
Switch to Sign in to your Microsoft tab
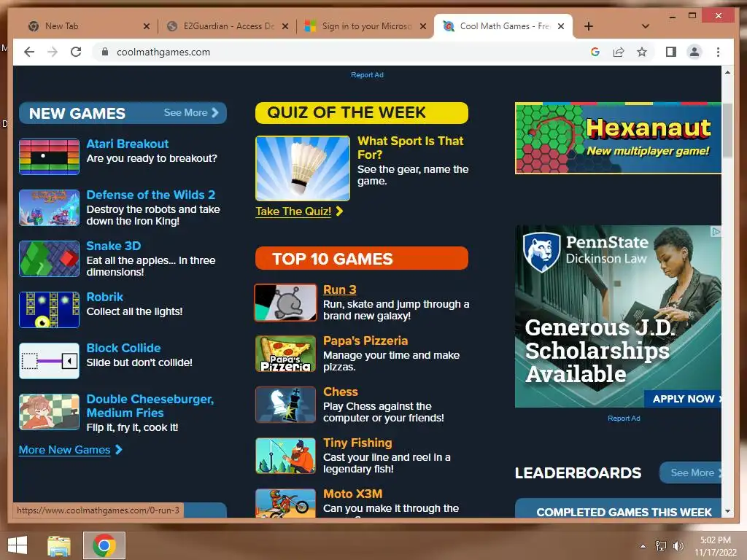pos(365,26)
